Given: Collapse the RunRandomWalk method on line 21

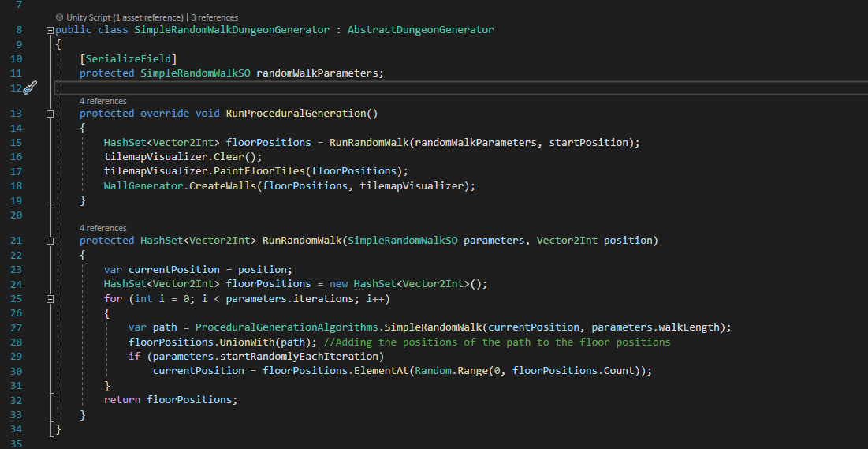Looking at the screenshot, I should 50,241.
